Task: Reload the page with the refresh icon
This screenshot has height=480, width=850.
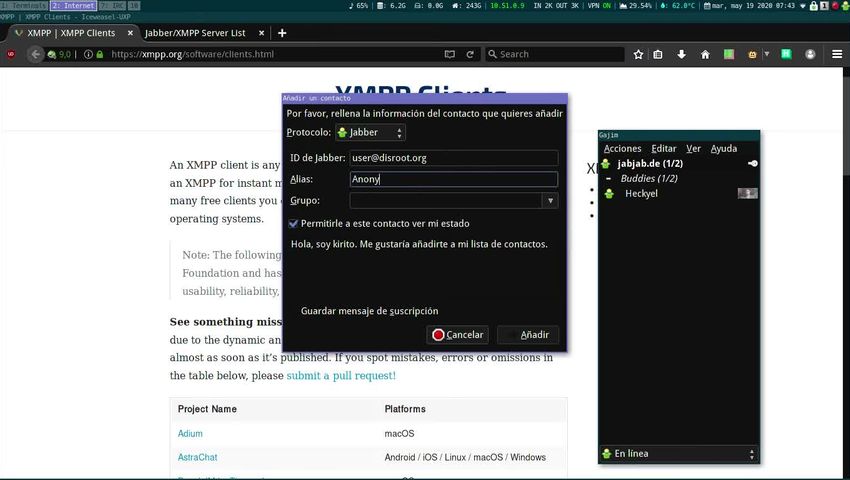Action: click(470, 54)
